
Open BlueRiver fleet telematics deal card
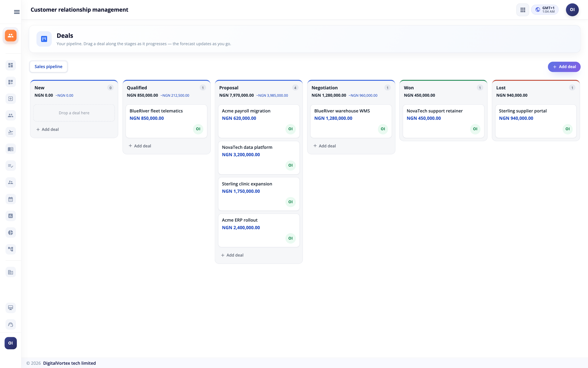point(166,121)
